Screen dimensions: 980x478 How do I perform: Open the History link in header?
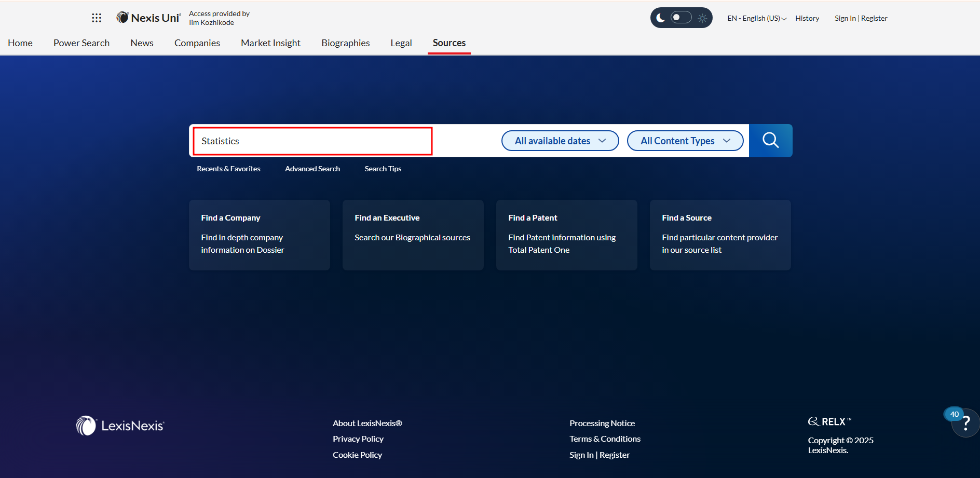[x=807, y=18]
